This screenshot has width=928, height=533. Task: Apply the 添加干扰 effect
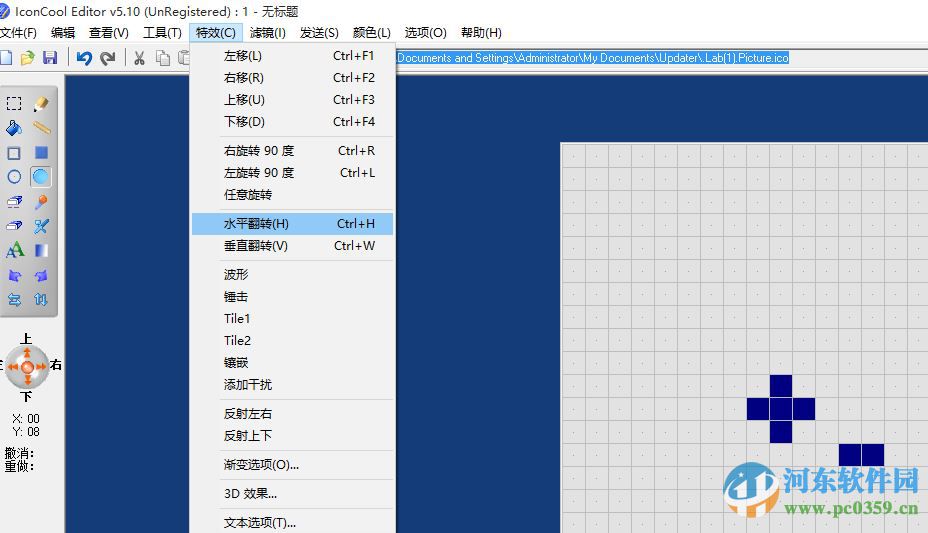pos(292,385)
